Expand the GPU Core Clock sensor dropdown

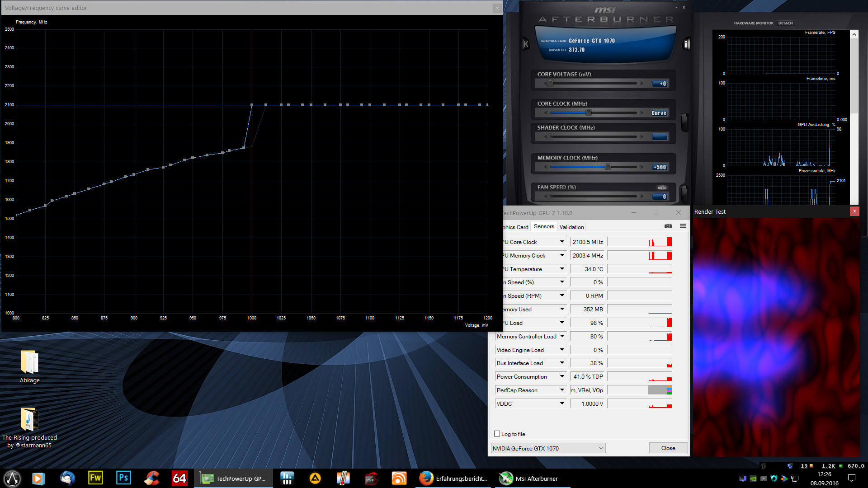pyautogui.click(x=562, y=242)
